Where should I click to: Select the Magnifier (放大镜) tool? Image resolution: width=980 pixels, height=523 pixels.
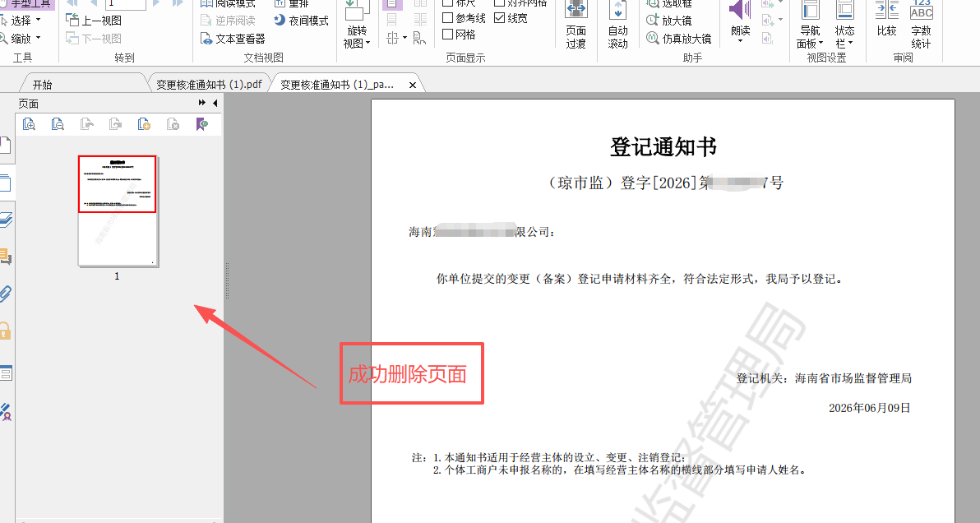point(668,21)
